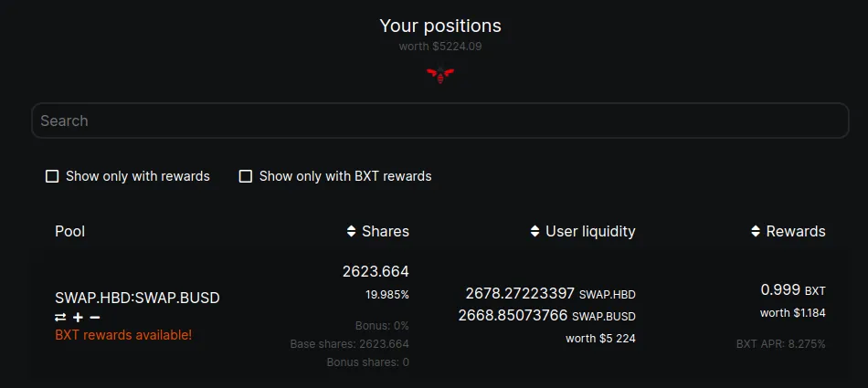Viewport: 868px width, 388px height.
Task: Click the 'BXT rewards available!' link
Action: (123, 335)
